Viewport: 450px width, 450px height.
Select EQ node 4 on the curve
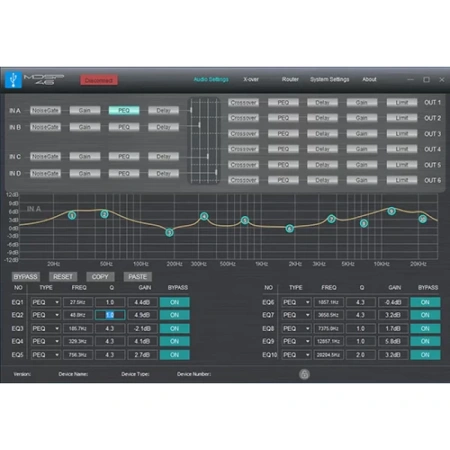tap(204, 216)
